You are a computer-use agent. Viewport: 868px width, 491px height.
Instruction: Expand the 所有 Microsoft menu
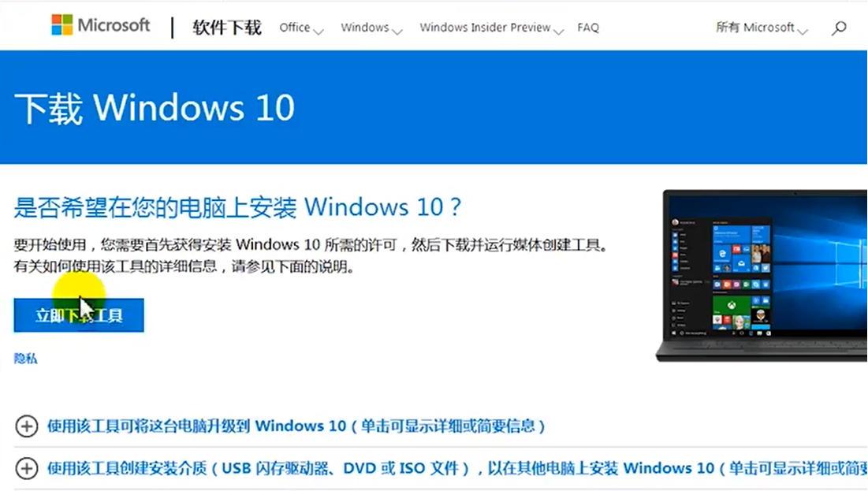point(762,28)
